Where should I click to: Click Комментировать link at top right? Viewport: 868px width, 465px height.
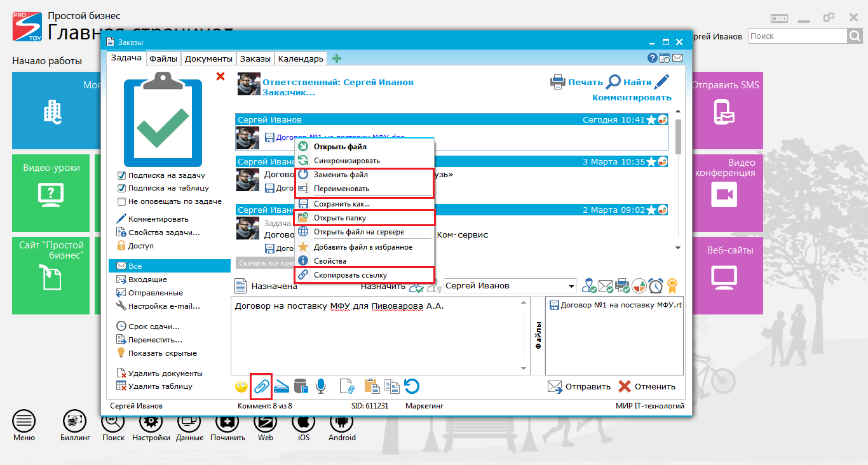[632, 97]
